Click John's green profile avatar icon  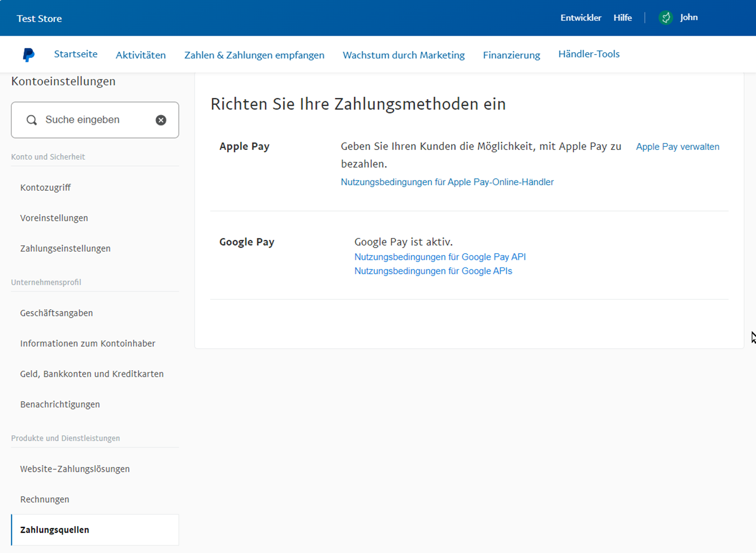coord(666,18)
